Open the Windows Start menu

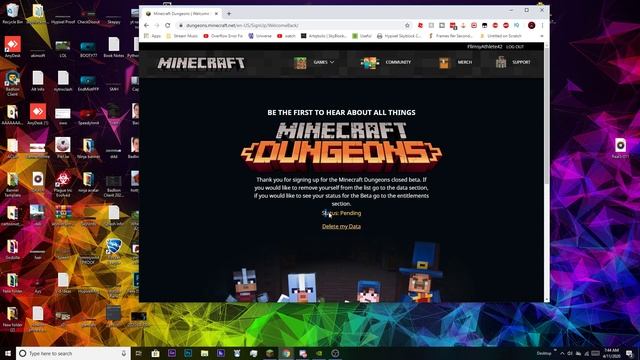point(8,353)
